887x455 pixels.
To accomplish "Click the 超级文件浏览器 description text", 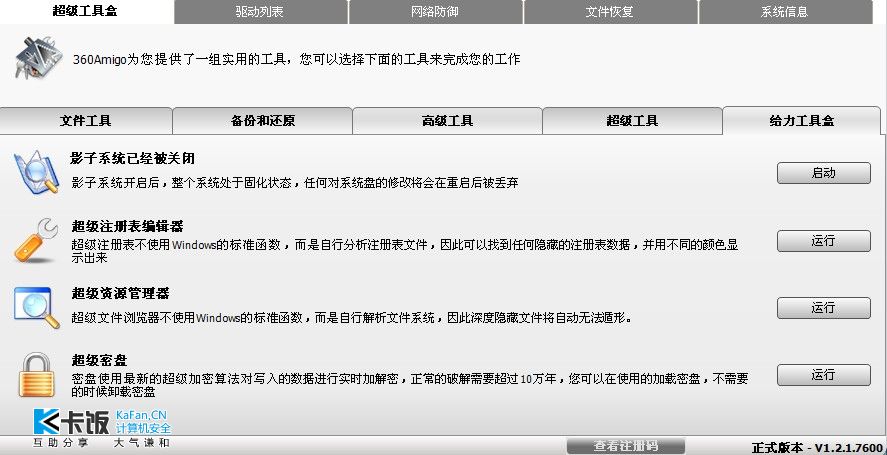I will (351, 317).
